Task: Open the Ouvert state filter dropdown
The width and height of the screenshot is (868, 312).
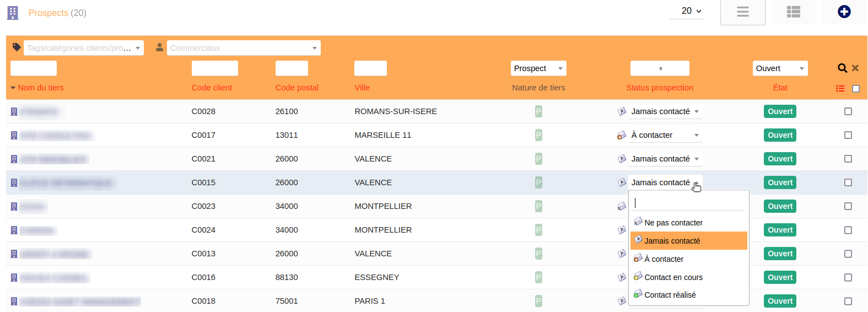Action: pyautogui.click(x=779, y=68)
